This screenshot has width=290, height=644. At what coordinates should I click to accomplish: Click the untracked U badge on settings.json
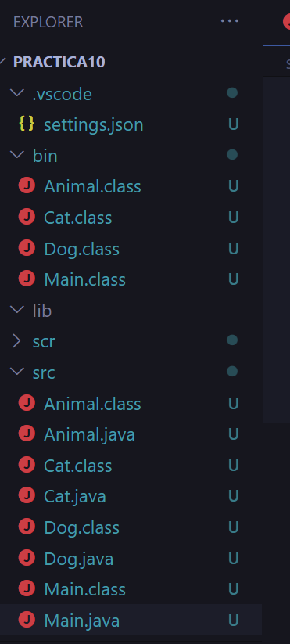(x=234, y=124)
